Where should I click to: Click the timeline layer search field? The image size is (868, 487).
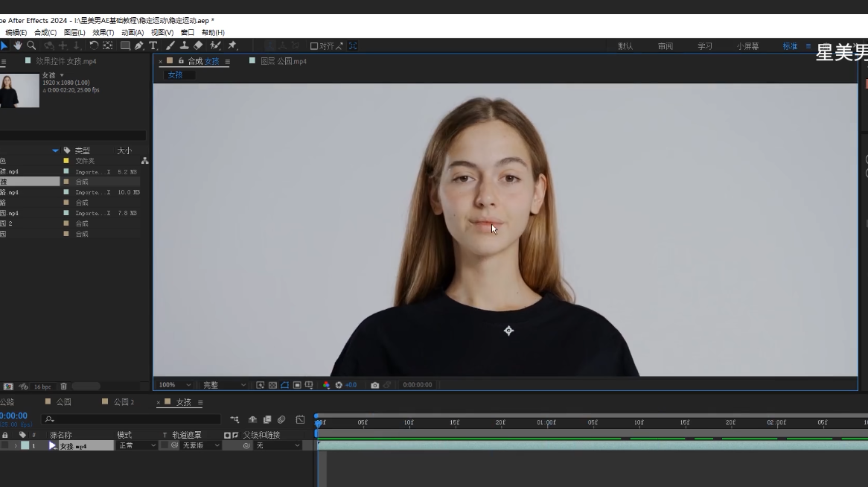coord(134,420)
